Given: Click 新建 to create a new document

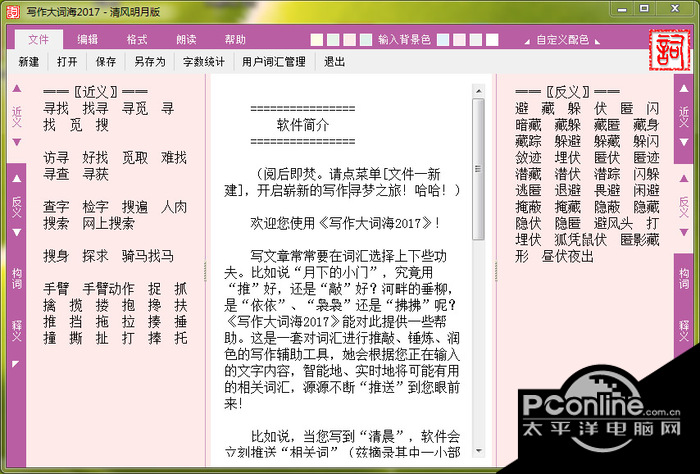Looking at the screenshot, I should [29, 62].
